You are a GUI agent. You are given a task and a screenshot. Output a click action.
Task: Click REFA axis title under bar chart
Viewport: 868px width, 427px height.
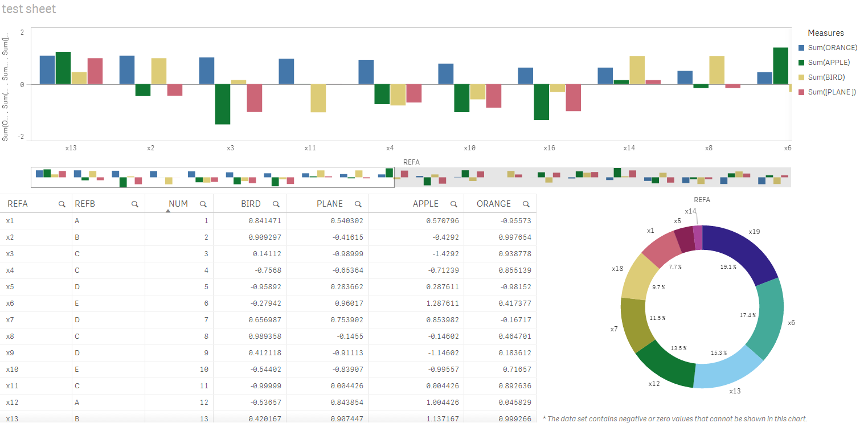pos(411,162)
